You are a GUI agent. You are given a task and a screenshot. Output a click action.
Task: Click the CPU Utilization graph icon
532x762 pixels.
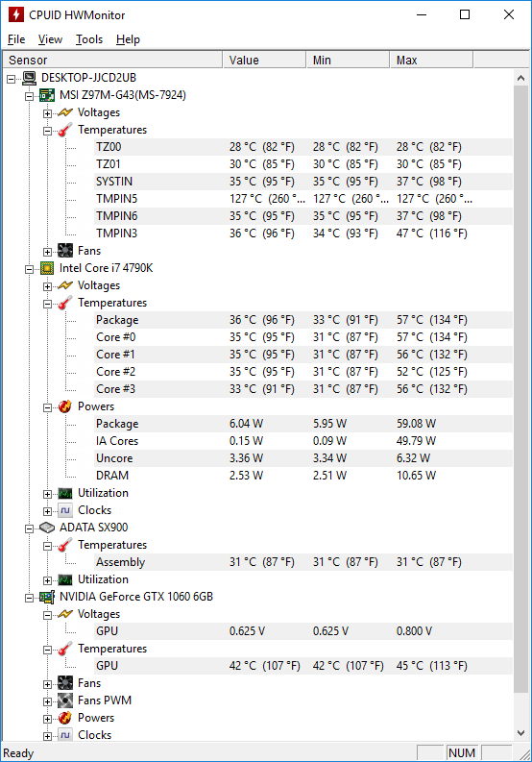click(x=65, y=493)
